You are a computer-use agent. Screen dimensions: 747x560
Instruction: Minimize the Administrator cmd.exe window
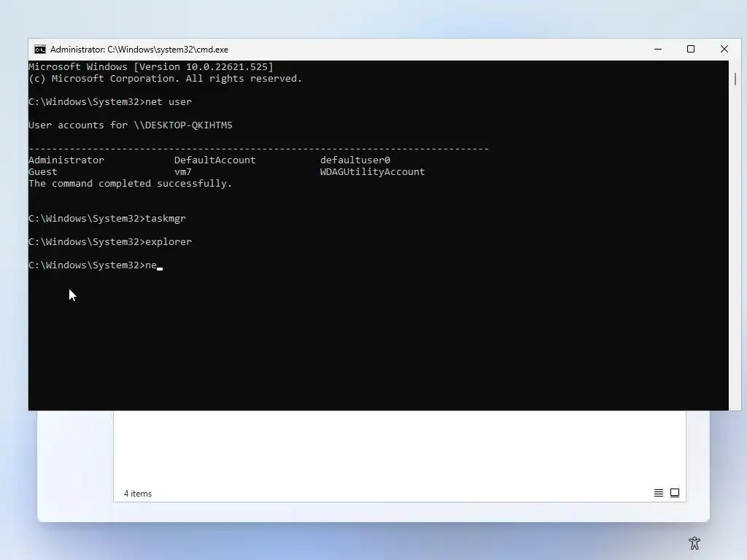pos(658,49)
